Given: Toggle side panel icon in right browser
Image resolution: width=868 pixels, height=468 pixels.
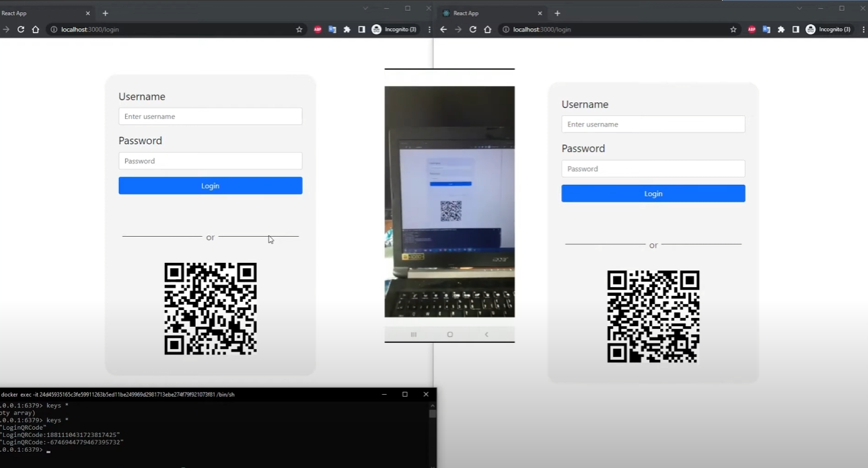Looking at the screenshot, I should coord(795,30).
